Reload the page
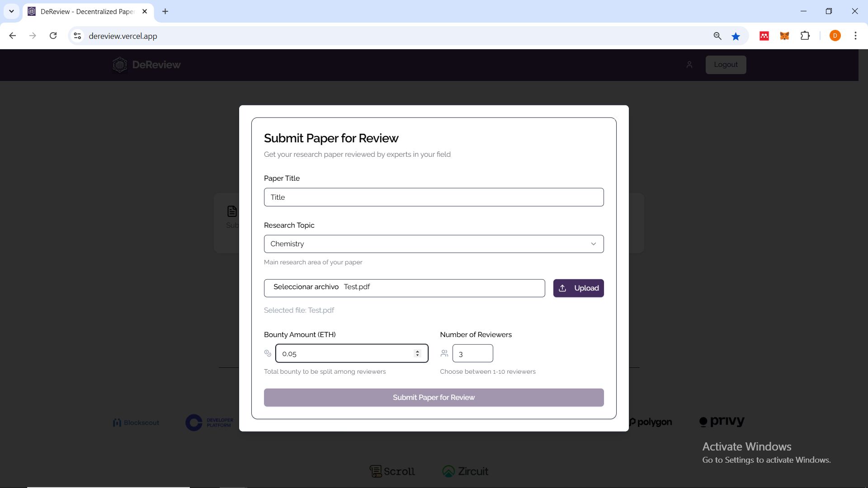Viewport: 868px width, 488px height. click(53, 36)
